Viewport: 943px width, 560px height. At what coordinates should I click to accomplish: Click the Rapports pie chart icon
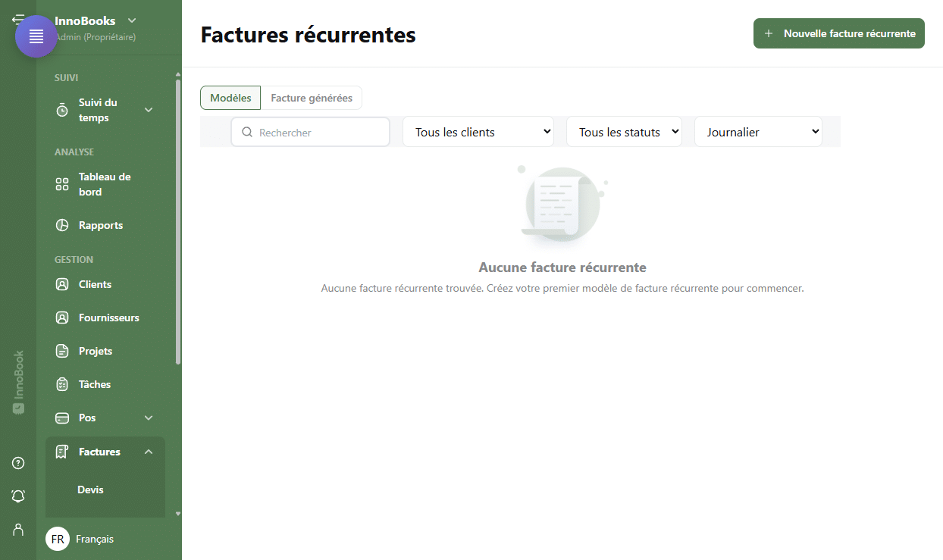62,225
